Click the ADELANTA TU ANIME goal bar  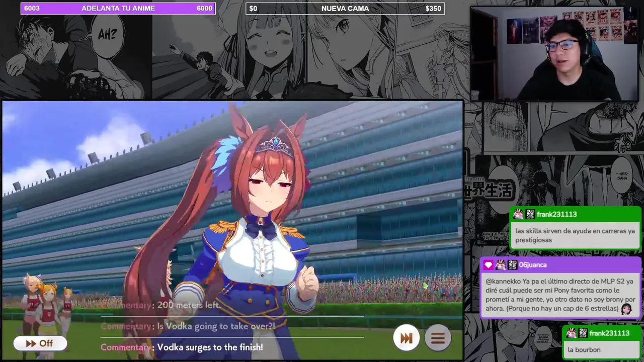pyautogui.click(x=118, y=8)
